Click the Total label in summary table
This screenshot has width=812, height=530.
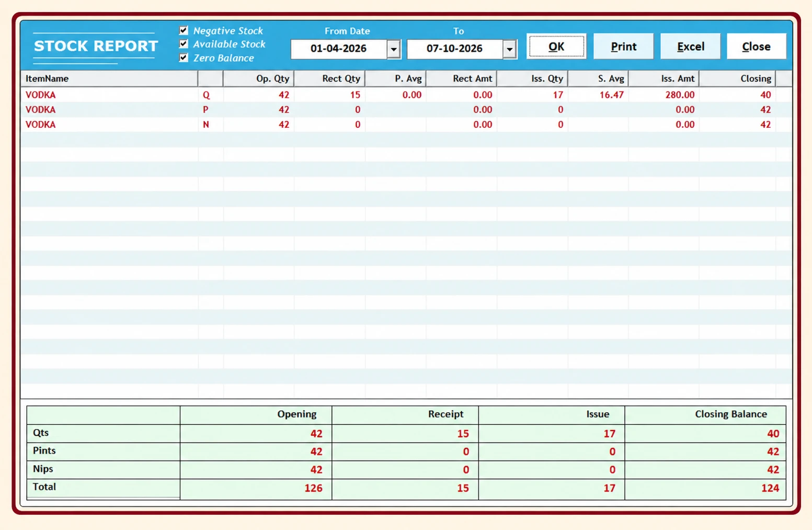click(x=44, y=487)
